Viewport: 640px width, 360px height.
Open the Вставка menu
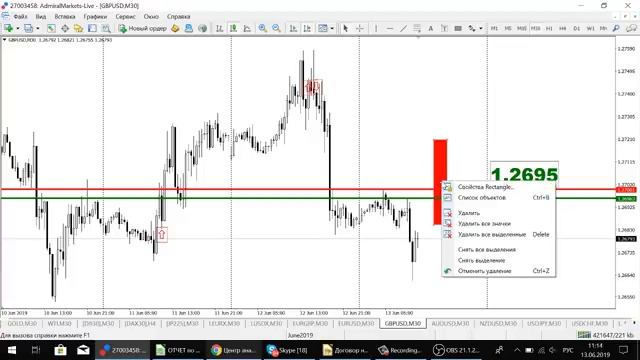pyautogui.click(x=64, y=17)
